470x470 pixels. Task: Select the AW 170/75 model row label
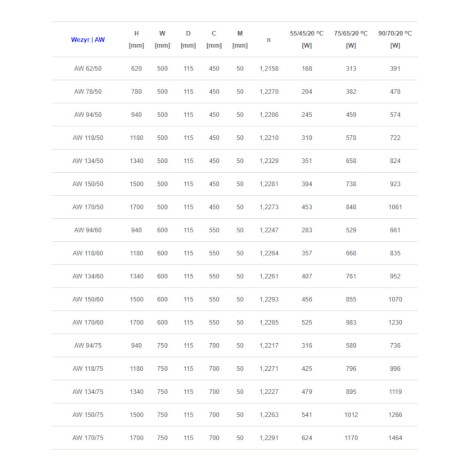point(88,438)
